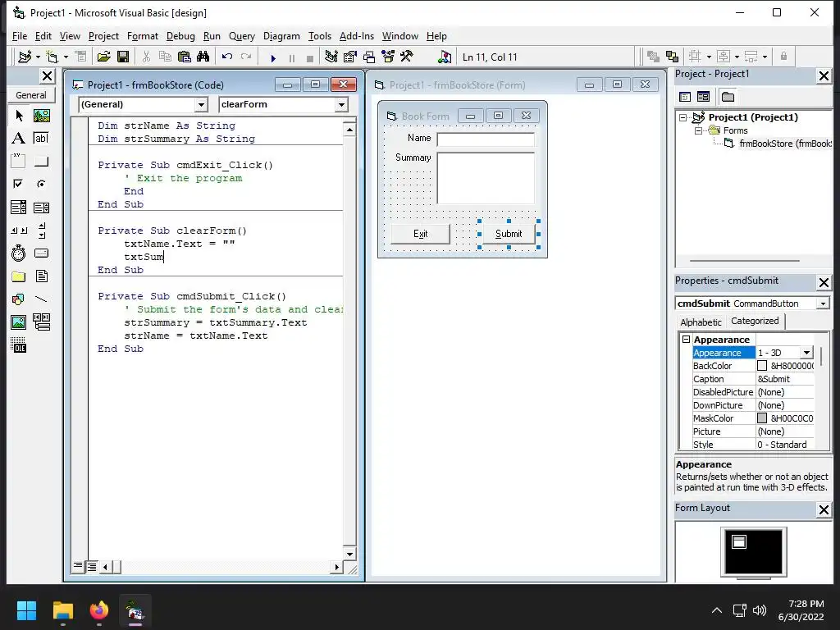Click Add Standard EXE Project toolbar icon
Image resolution: width=840 pixels, height=630 pixels.
pos(25,57)
